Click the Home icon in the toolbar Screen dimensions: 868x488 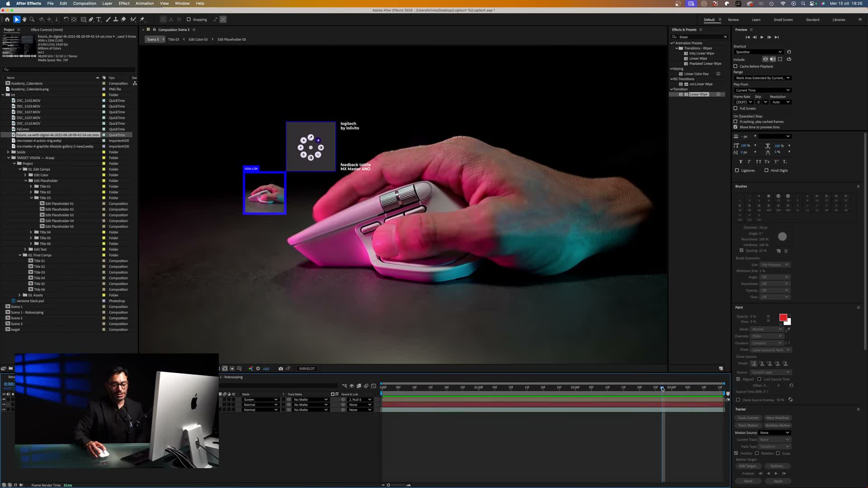click(x=7, y=19)
